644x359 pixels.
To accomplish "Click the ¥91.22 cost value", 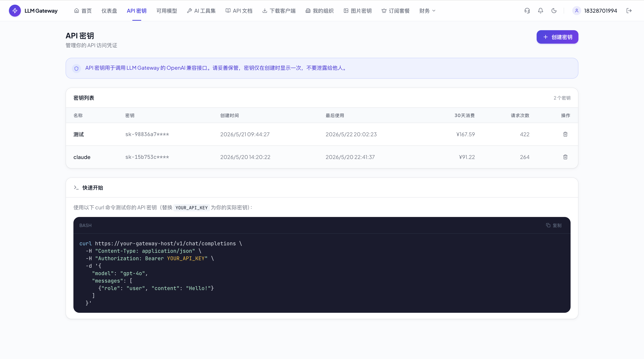I will tap(467, 157).
